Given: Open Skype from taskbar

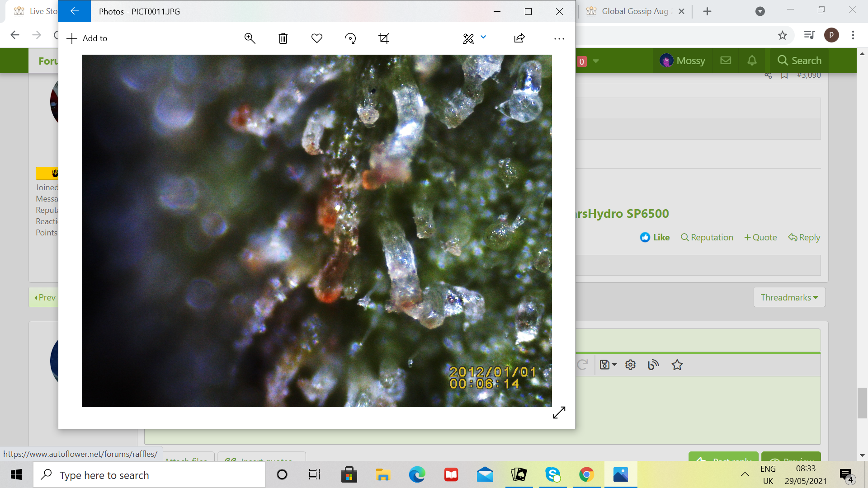Looking at the screenshot, I should tap(552, 474).
